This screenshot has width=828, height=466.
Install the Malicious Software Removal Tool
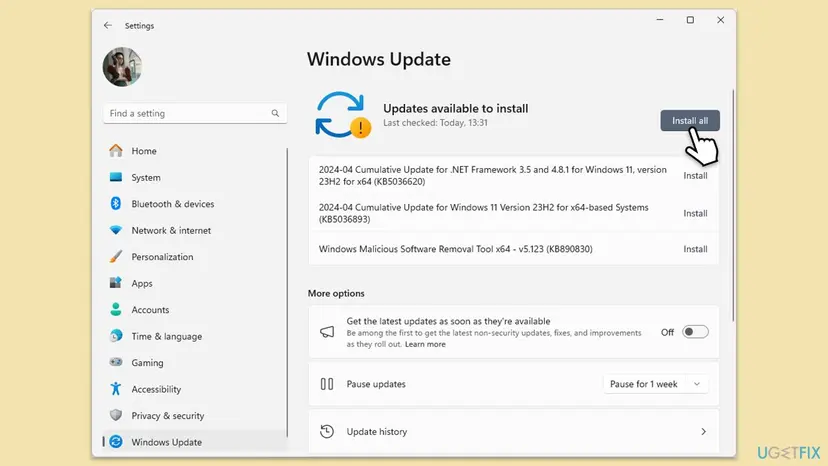(x=695, y=249)
